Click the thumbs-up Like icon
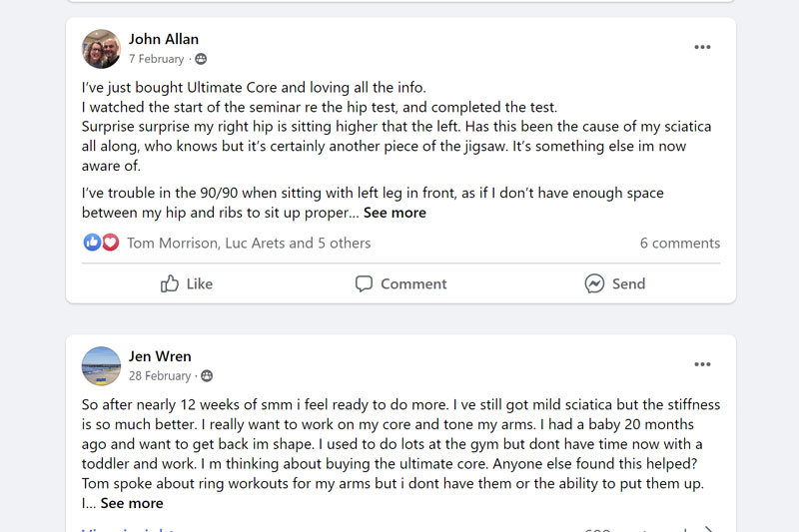Image resolution: width=799 pixels, height=532 pixels. (170, 283)
